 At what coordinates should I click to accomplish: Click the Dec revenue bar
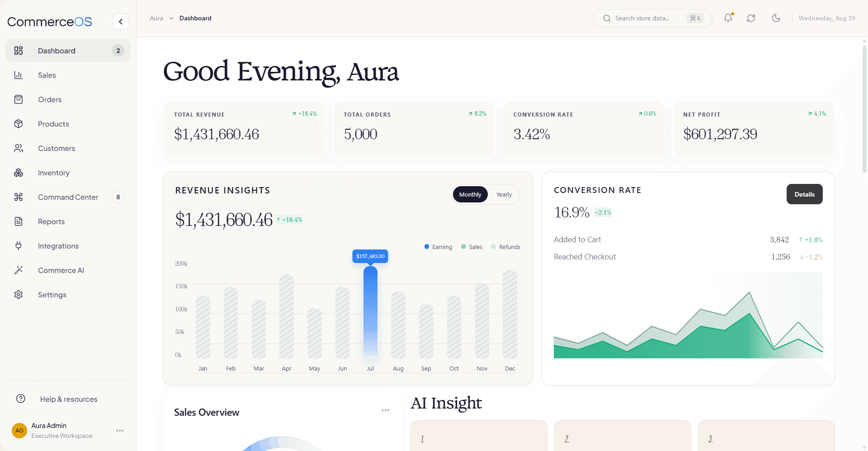point(510,315)
